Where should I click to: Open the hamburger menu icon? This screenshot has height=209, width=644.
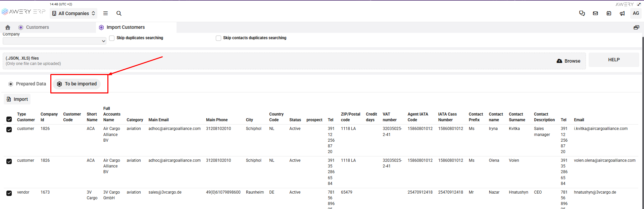click(x=105, y=13)
